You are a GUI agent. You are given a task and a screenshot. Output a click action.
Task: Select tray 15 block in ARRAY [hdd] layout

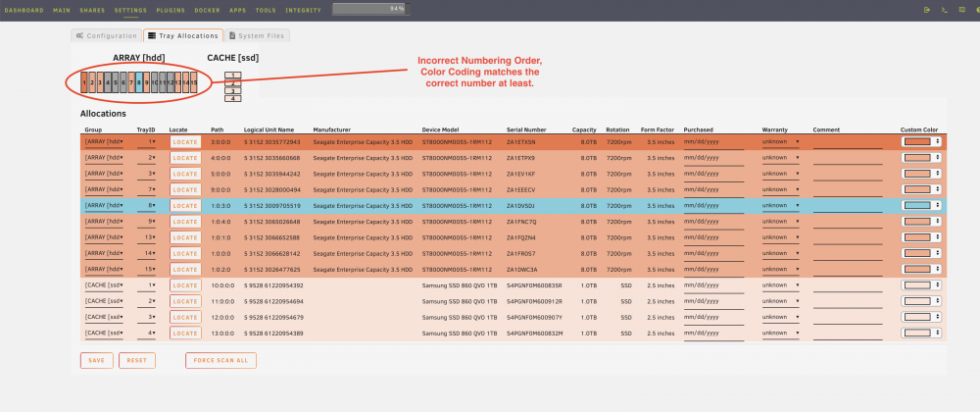point(194,82)
